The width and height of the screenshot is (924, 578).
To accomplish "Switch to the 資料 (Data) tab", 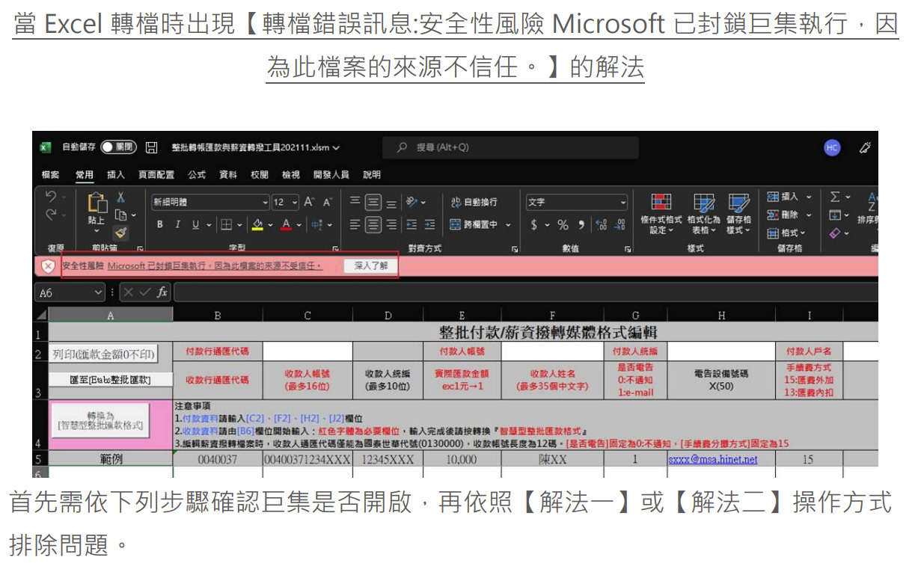I will tap(227, 174).
